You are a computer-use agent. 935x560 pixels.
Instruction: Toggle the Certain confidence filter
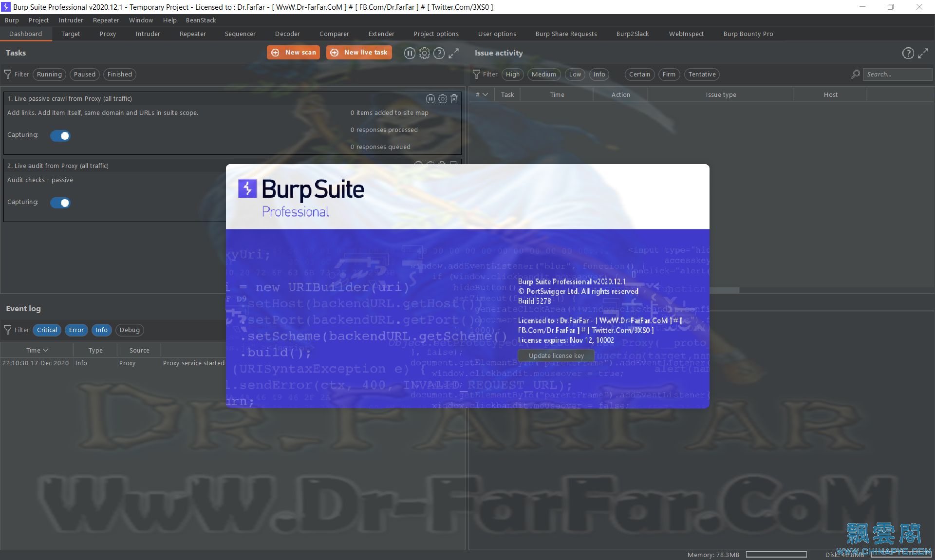(639, 75)
